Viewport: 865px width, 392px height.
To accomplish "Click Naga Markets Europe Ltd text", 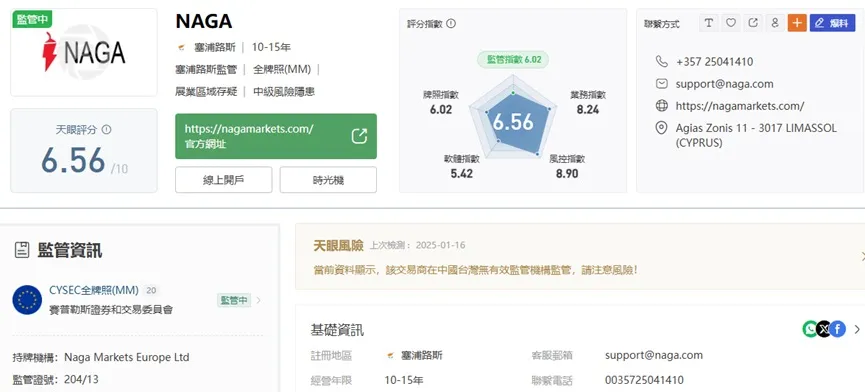I will tap(127, 357).
